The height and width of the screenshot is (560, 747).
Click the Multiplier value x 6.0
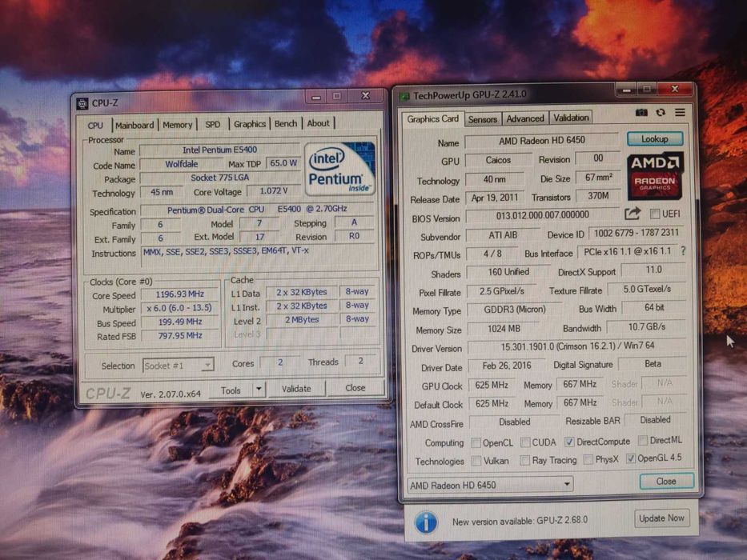pyautogui.click(x=179, y=308)
